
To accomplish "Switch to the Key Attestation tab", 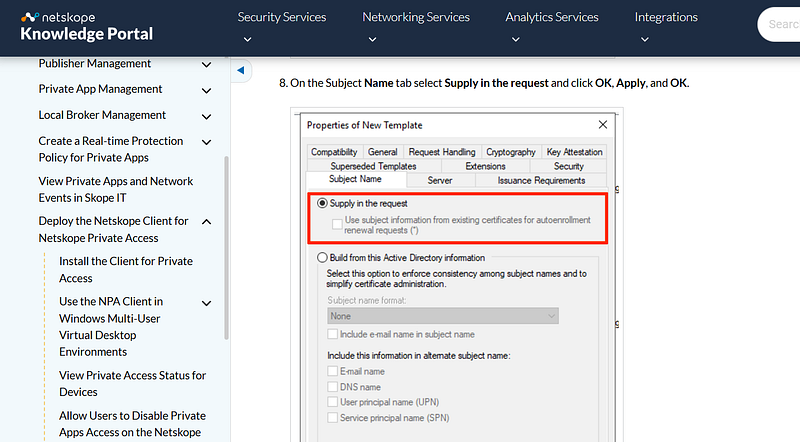I will (x=574, y=152).
